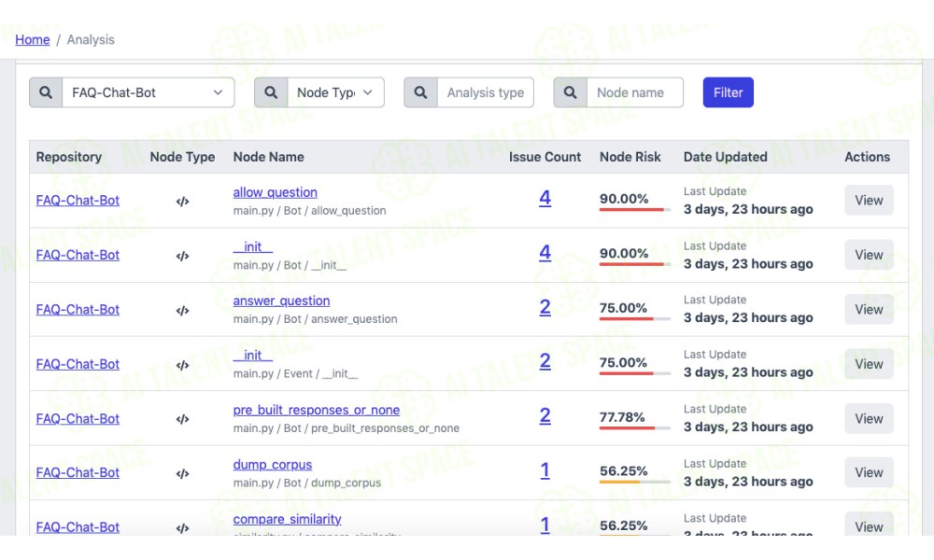Expand the Node Type dropdown filter

(x=336, y=92)
